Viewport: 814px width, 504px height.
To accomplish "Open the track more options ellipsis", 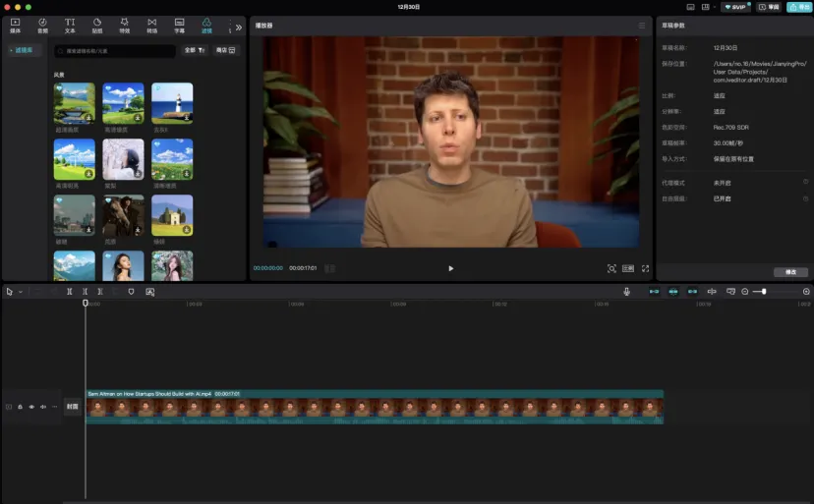I will pyautogui.click(x=54, y=407).
